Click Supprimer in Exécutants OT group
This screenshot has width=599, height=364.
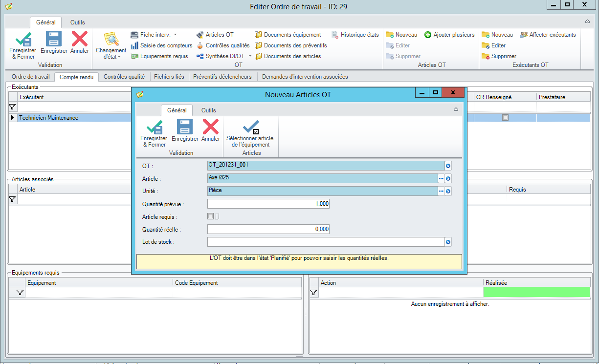pyautogui.click(x=499, y=56)
